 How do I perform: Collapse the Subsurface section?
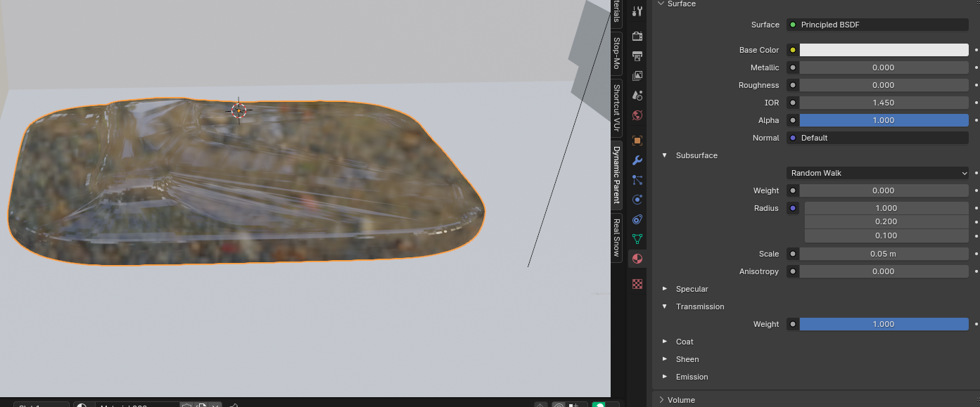[x=665, y=155]
